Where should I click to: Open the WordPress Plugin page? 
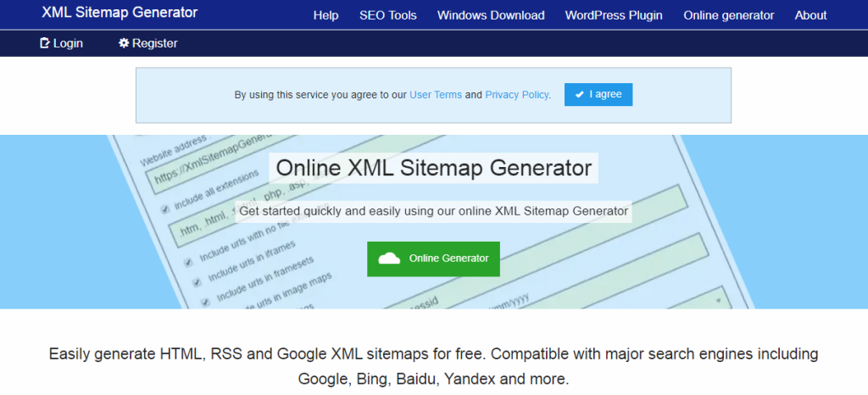pos(614,15)
